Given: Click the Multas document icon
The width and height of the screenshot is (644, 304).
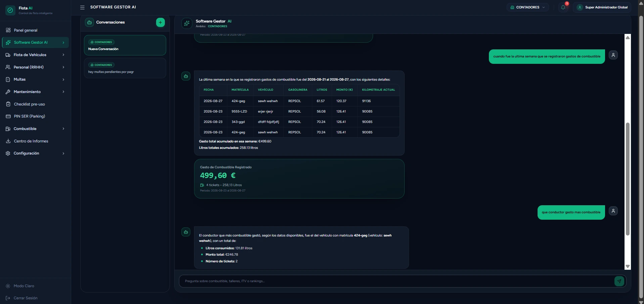Looking at the screenshot, I should pos(8,80).
